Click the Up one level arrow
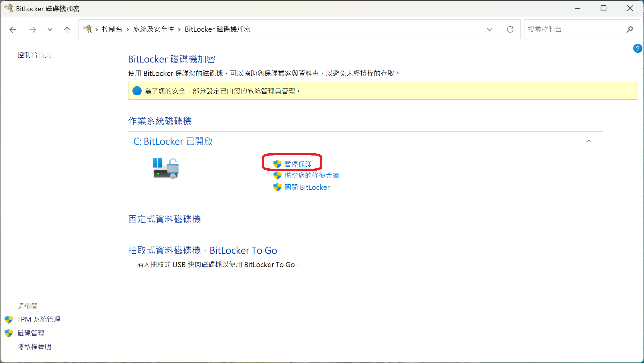The image size is (644, 363). [67, 29]
